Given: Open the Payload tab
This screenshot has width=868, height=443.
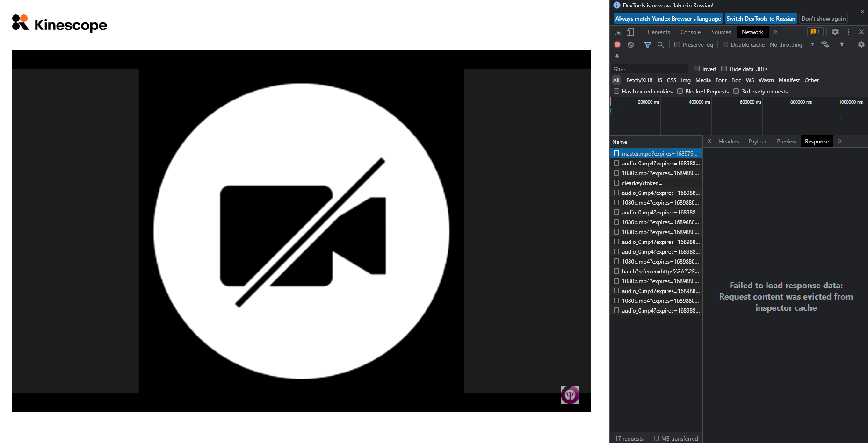Looking at the screenshot, I should [758, 141].
